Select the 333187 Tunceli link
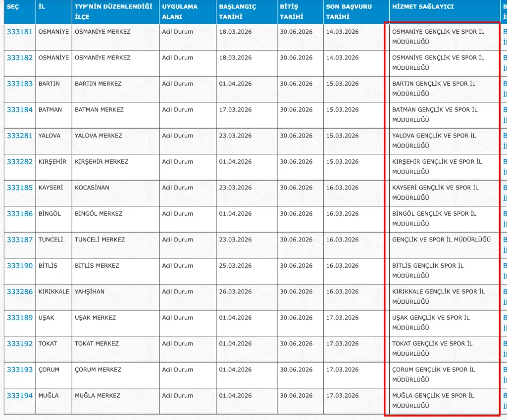This screenshot has width=507, height=420. pos(20,240)
